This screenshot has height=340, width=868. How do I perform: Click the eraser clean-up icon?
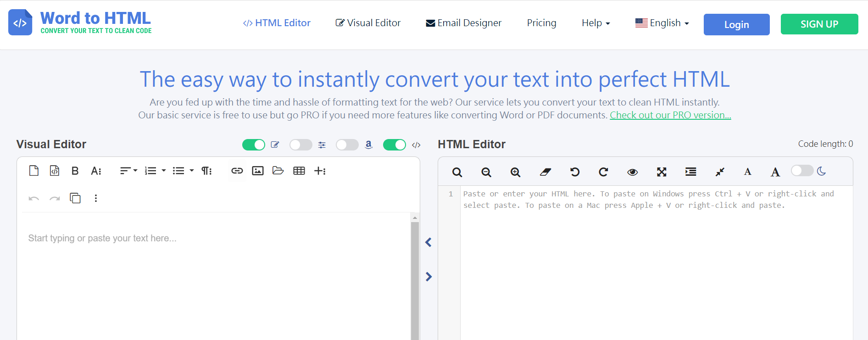tap(545, 172)
